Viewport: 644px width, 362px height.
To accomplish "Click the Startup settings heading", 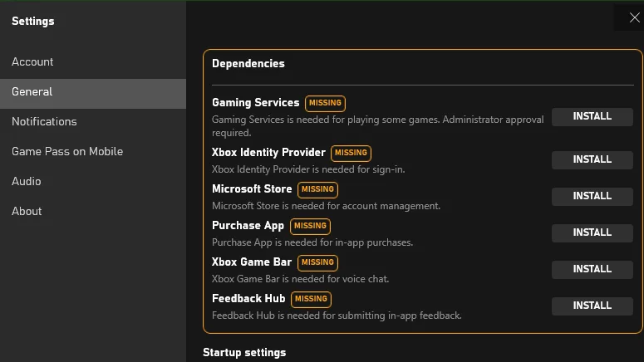I will point(244,353).
